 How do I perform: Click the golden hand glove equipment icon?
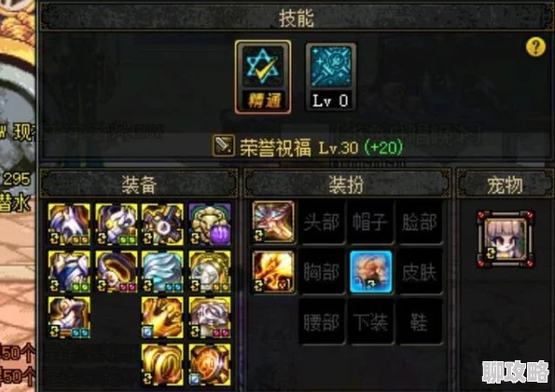point(163,317)
